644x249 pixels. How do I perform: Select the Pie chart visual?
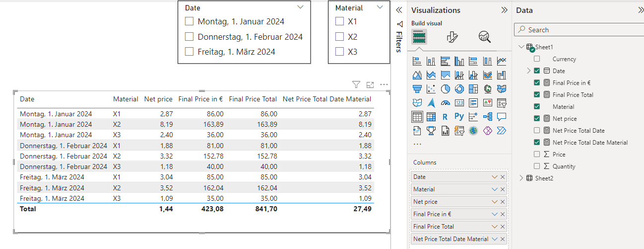[445, 89]
